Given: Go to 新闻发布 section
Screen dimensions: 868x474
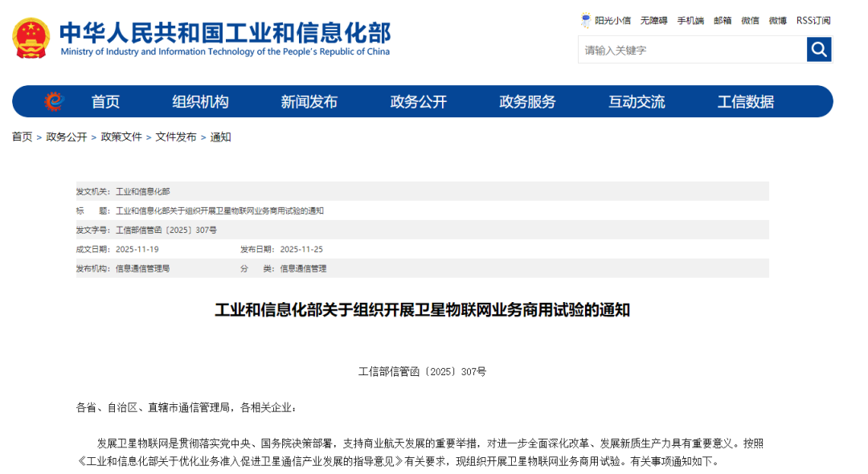Looking at the screenshot, I should point(309,102).
